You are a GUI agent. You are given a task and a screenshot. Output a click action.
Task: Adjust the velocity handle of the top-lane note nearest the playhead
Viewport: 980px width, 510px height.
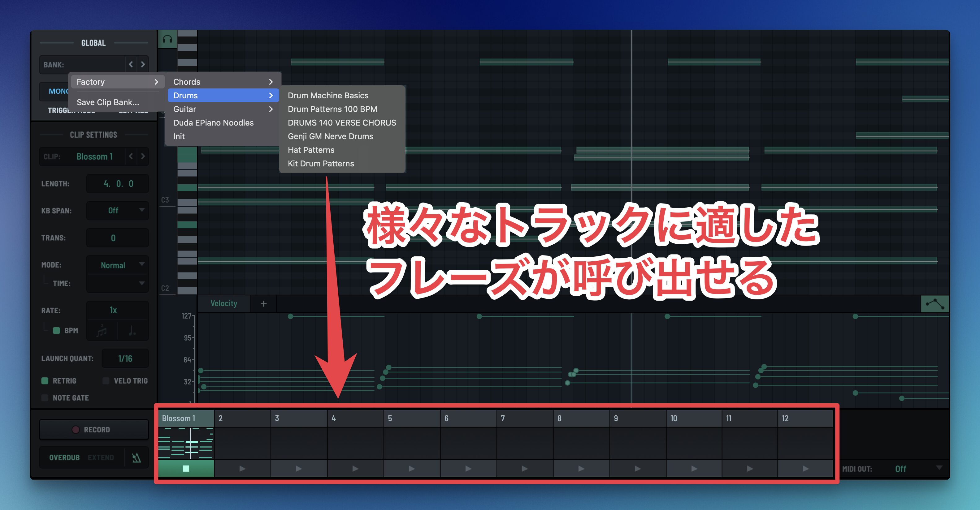[667, 316]
